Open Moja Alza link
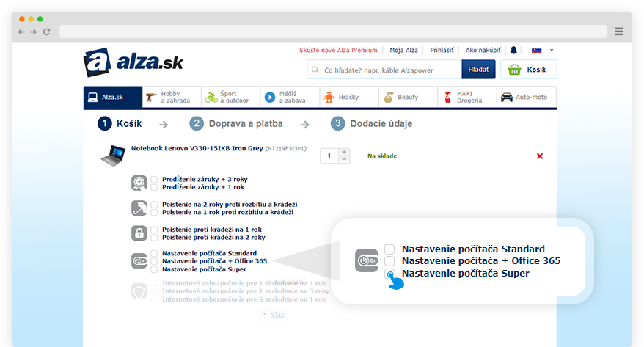 tap(403, 50)
